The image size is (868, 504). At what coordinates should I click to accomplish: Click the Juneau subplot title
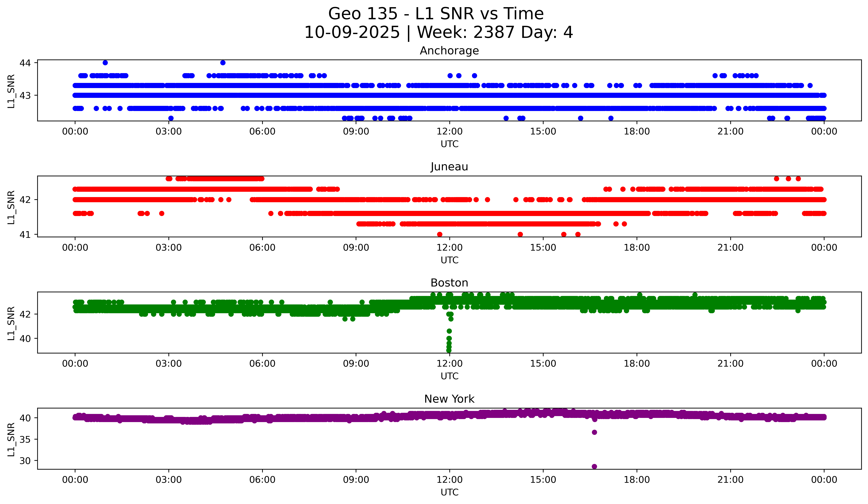point(449,167)
